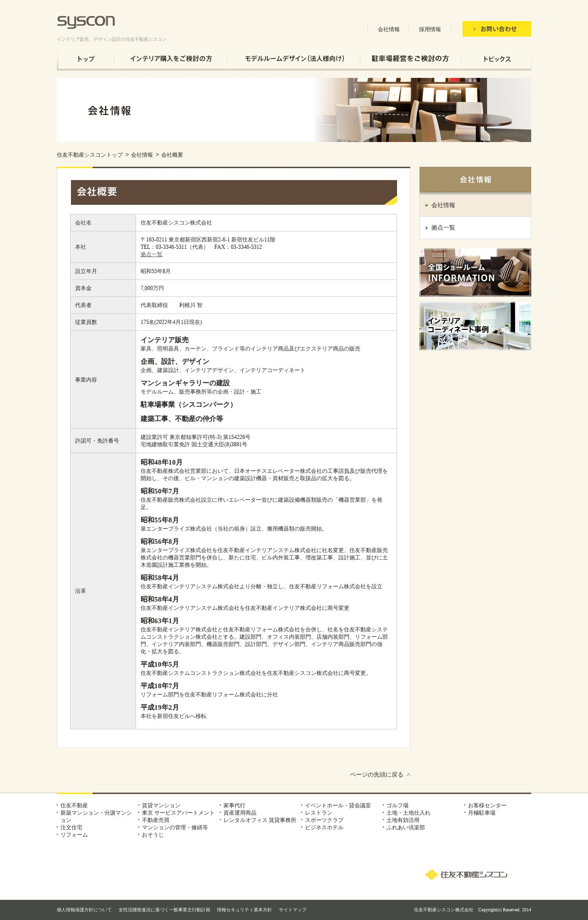The width and height of the screenshot is (588, 920).
Task: Click the 7,000万円 capital value
Action: click(152, 288)
